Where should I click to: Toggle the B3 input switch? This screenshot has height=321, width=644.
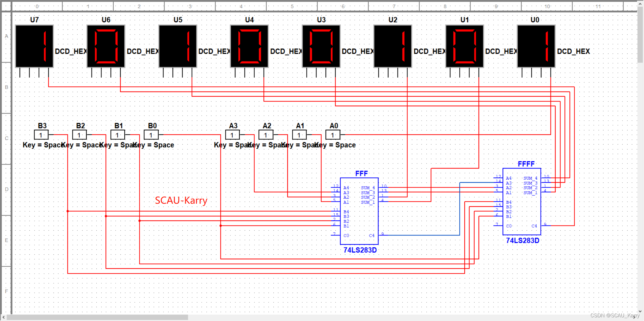point(41,135)
